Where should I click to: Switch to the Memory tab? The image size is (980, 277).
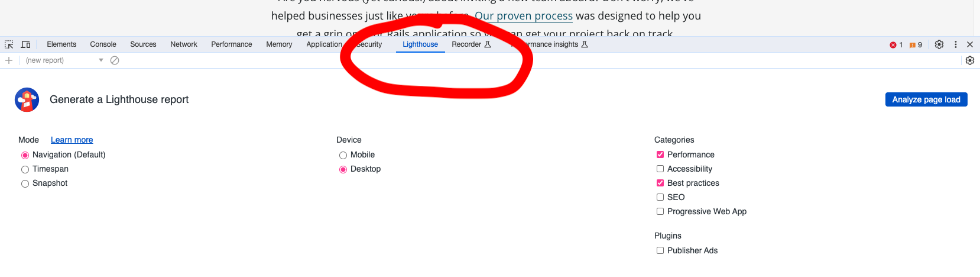(279, 44)
